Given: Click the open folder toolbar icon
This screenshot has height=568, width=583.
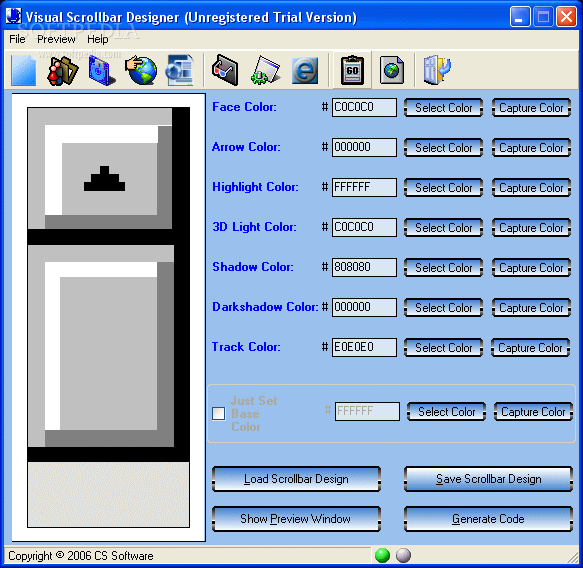Looking at the screenshot, I should [62, 70].
